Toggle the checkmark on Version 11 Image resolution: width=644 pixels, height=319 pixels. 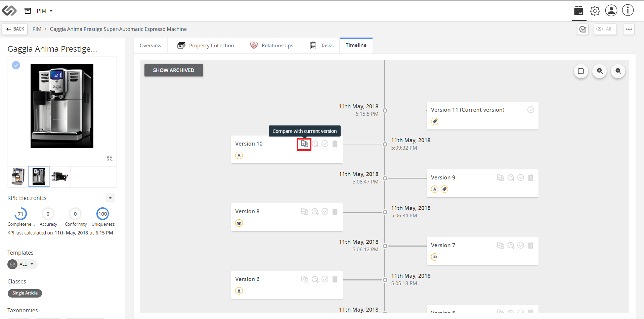tap(531, 110)
